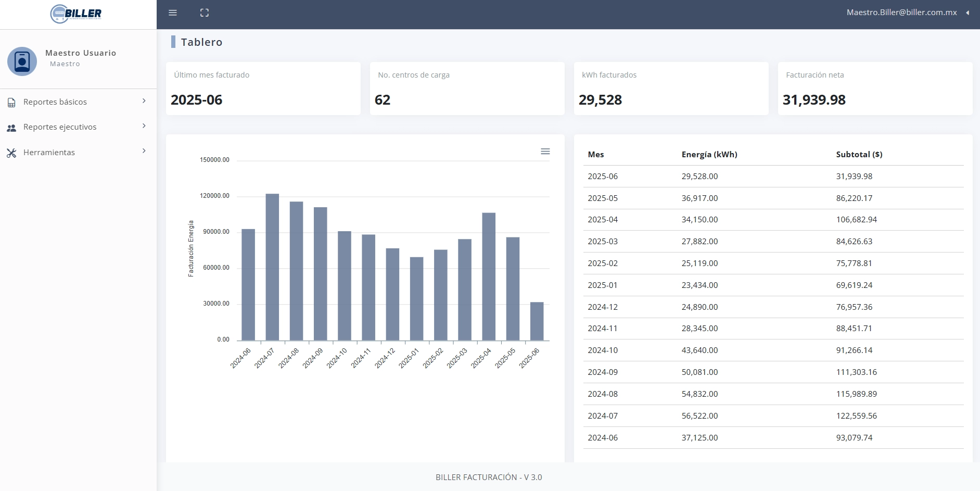Click the Subtotal ($) column header

point(859,155)
